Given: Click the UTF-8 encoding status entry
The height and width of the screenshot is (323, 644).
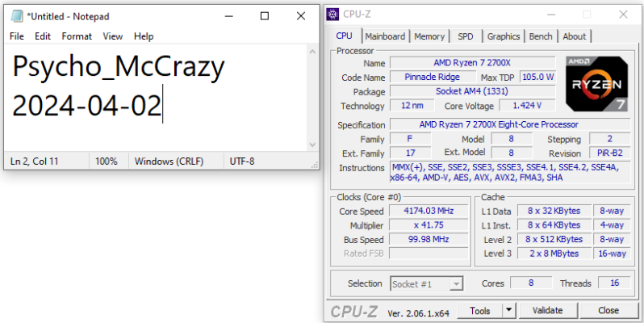Looking at the screenshot, I should coord(242,161).
